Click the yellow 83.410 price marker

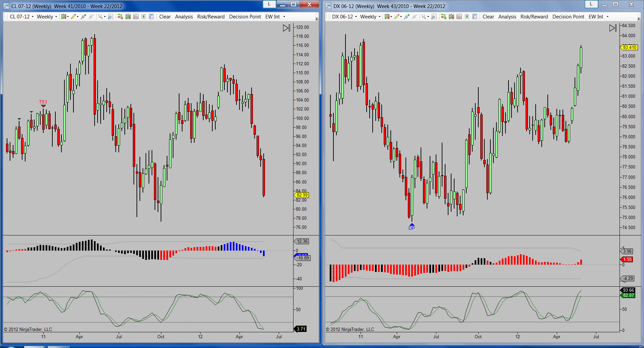[629, 47]
